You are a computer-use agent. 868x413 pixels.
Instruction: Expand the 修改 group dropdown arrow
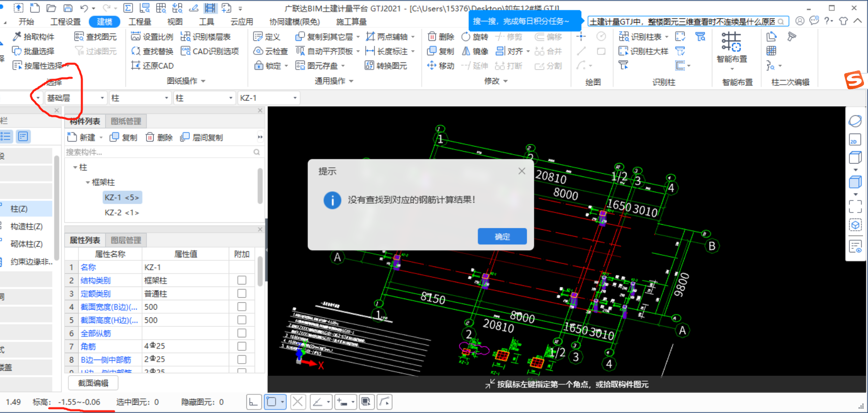pyautogui.click(x=505, y=81)
